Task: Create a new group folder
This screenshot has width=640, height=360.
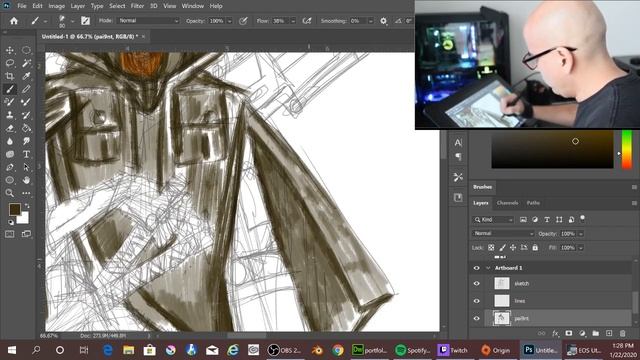Action: coord(596,333)
